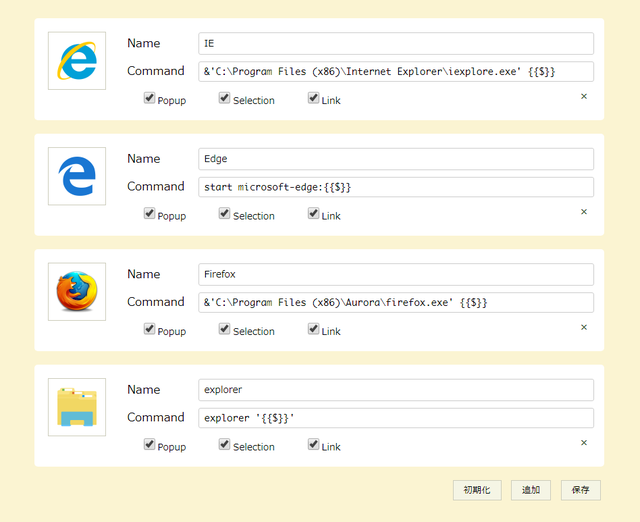Remove the Firefox entry with its X
The width and height of the screenshot is (640, 522).
584,327
